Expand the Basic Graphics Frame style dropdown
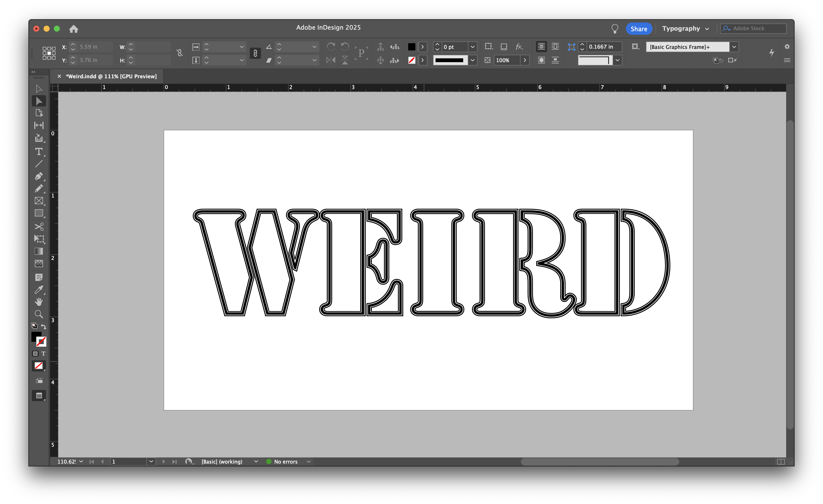The height and width of the screenshot is (504, 823). (734, 47)
